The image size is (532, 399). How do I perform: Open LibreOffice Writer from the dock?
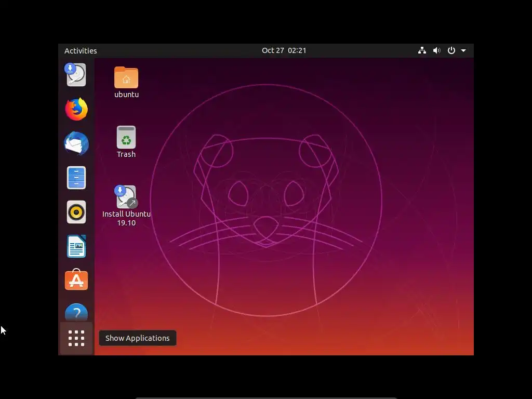click(x=76, y=246)
